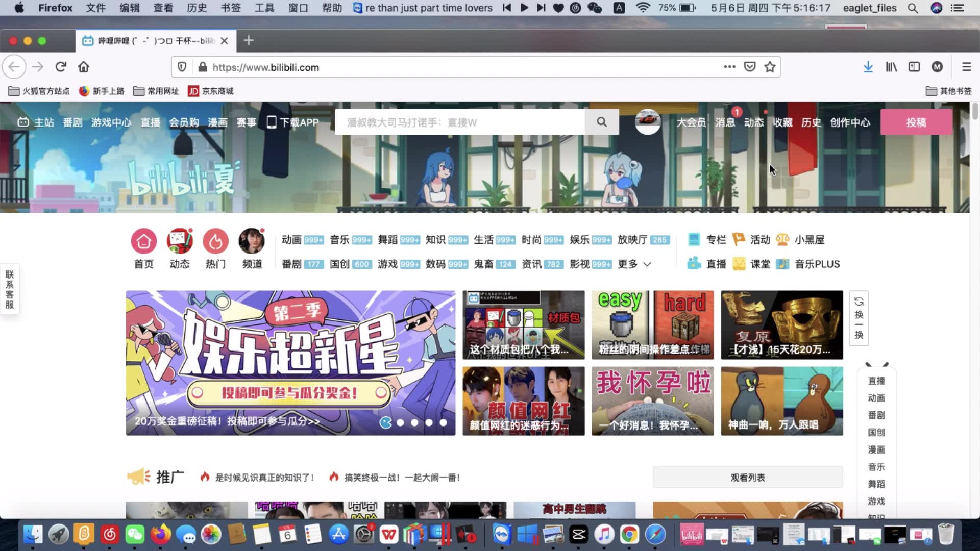Image resolution: width=980 pixels, height=551 pixels.
Task: Open 消息 messages link with badge
Action: 725,122
